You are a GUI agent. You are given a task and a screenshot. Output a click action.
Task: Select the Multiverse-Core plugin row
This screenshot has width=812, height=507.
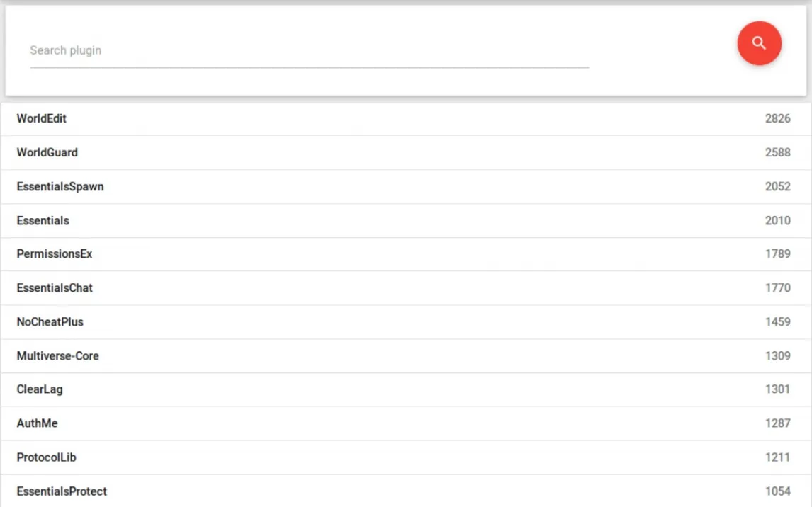click(58, 355)
